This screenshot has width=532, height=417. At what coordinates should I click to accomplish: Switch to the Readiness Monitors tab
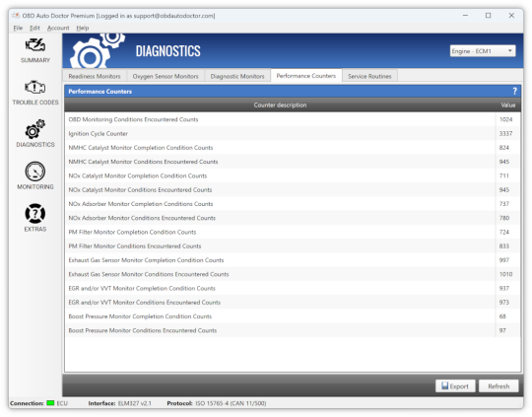[x=95, y=76]
